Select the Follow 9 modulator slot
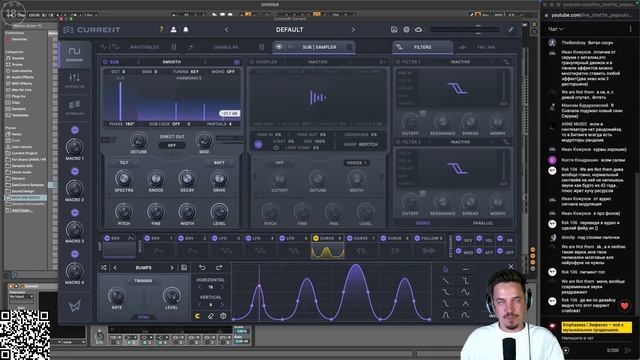 point(429,246)
